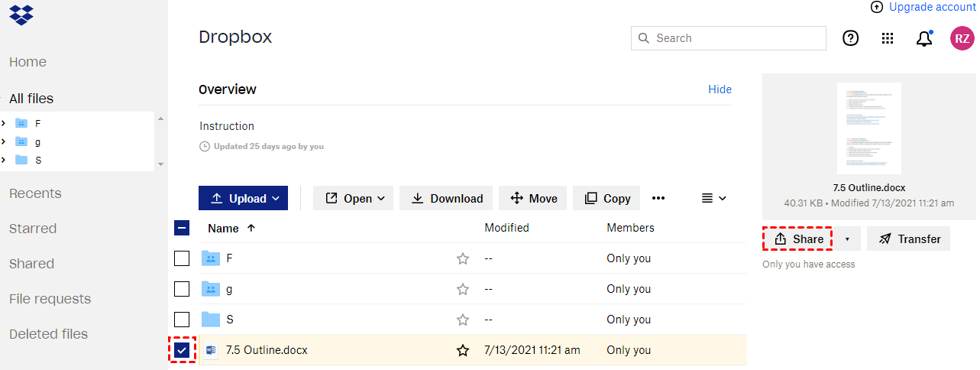980x370 pixels.
Task: Open the apps grid icon
Action: click(888, 38)
